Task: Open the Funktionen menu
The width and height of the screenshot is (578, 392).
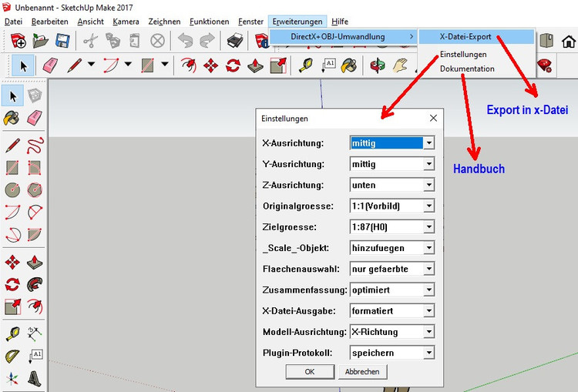Action: 210,22
